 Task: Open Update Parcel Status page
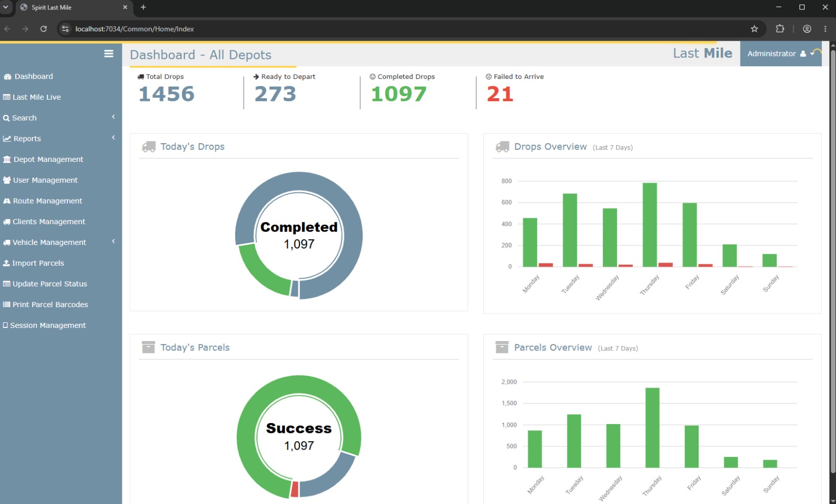(x=50, y=284)
